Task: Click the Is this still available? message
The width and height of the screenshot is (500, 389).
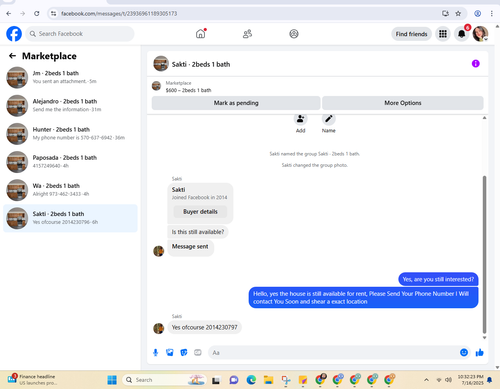Action: click(198, 232)
